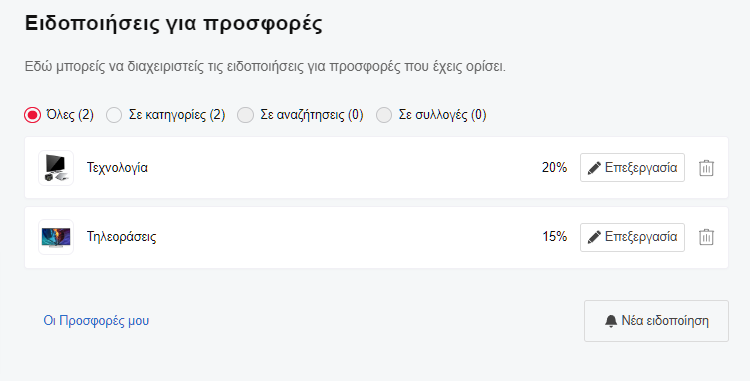
Task: Open the Τηλεοράσεις category thumbnail
Action: [56, 237]
